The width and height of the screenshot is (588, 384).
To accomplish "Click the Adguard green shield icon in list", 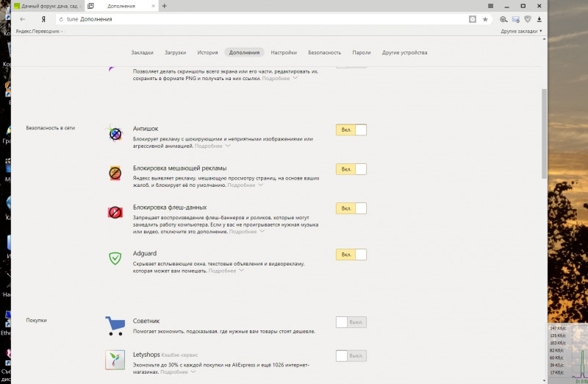I will tap(115, 258).
